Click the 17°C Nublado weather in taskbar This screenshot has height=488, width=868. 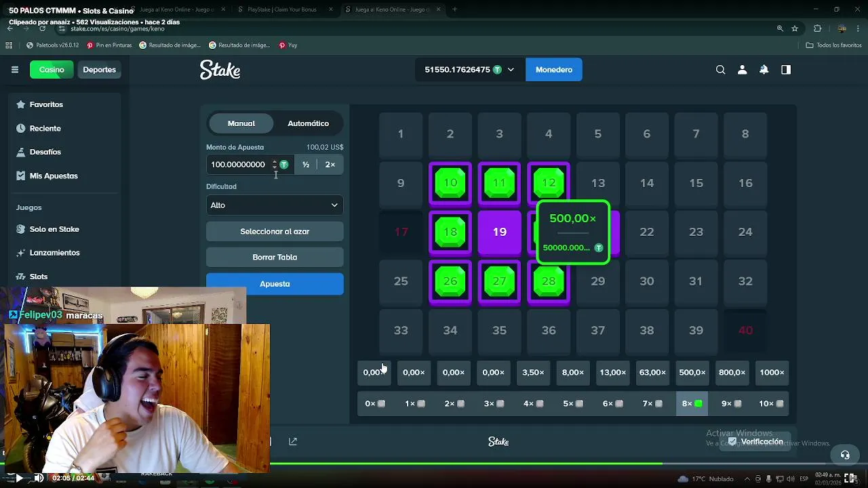point(705,479)
